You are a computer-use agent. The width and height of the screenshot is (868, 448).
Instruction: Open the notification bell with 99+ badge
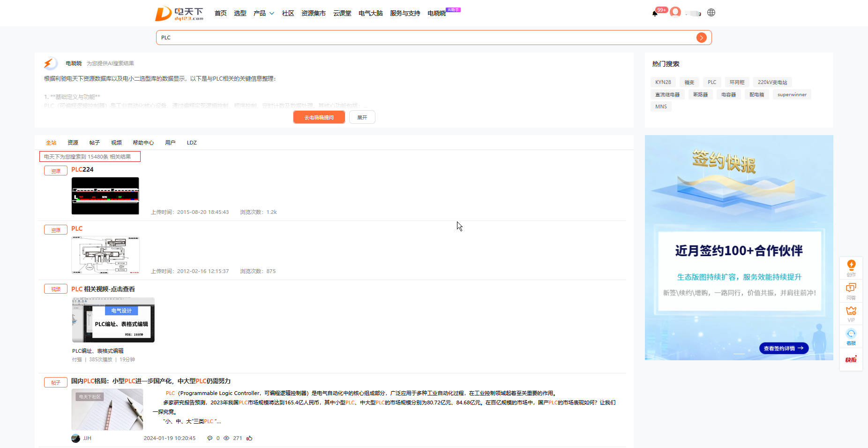click(x=655, y=13)
